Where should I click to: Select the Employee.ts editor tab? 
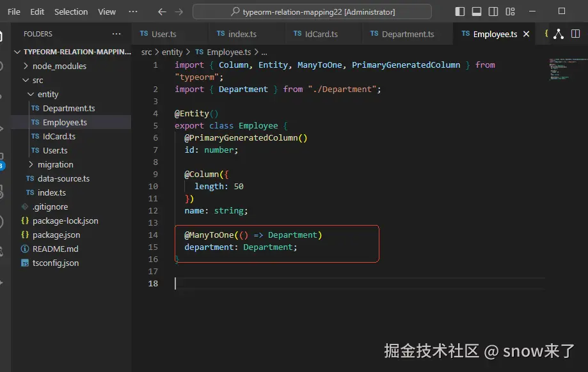pyautogui.click(x=495, y=34)
